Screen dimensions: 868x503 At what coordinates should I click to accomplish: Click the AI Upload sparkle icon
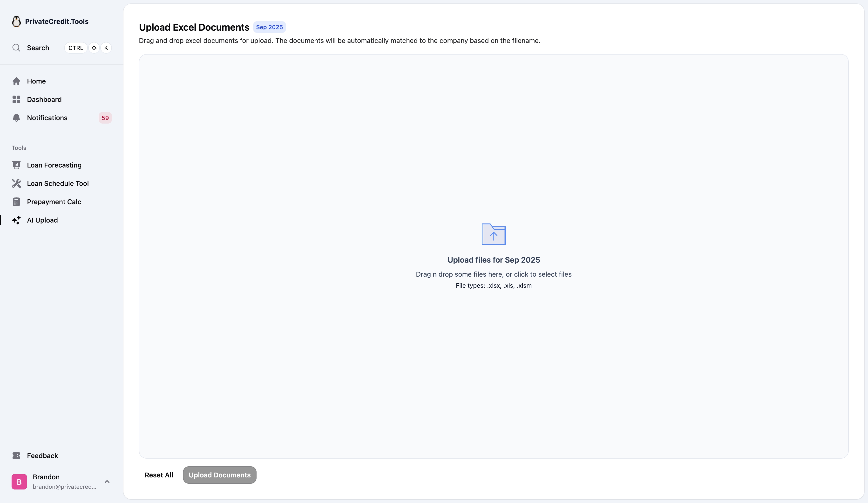pyautogui.click(x=16, y=220)
